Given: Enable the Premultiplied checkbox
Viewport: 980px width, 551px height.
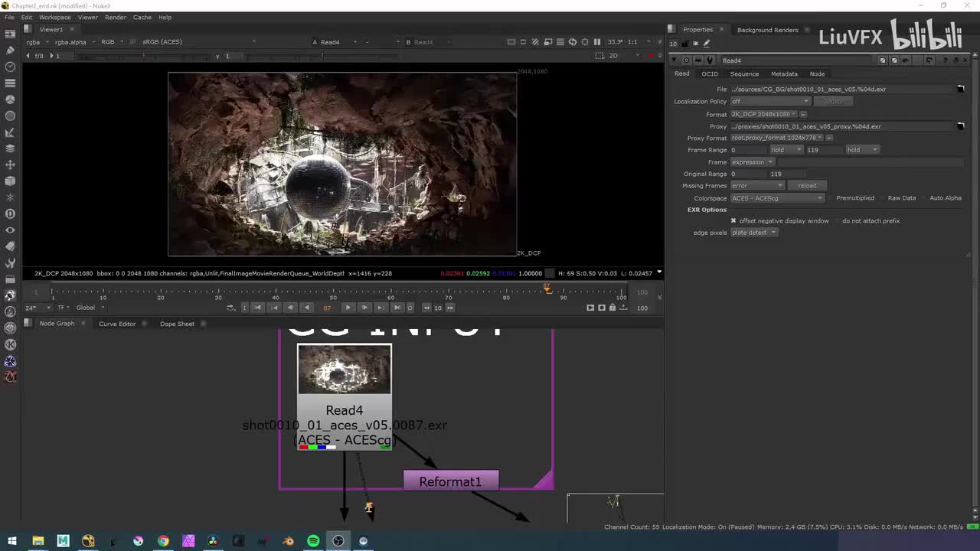Looking at the screenshot, I should [x=831, y=198].
